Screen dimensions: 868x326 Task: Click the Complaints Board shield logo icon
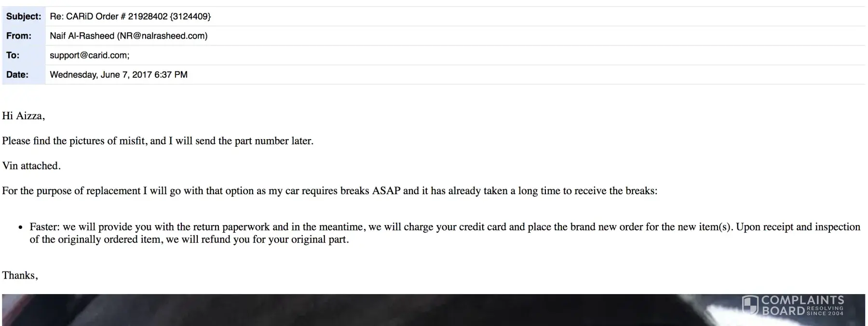point(750,305)
